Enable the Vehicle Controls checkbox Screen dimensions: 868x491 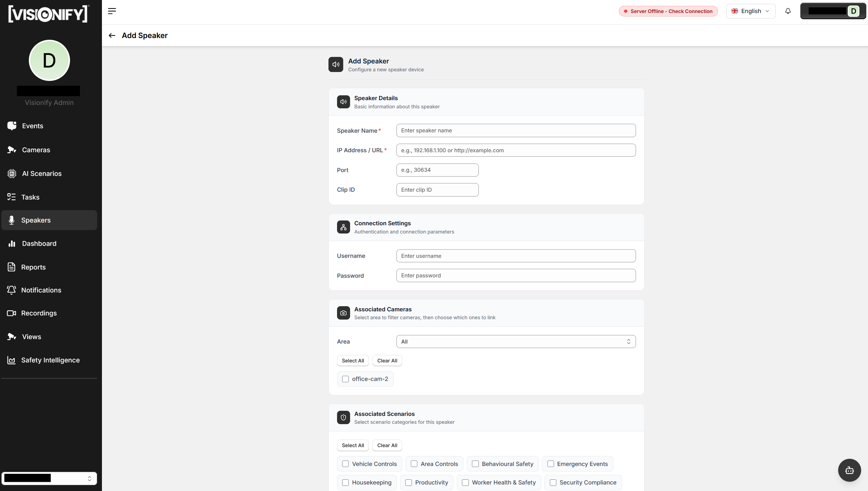[x=345, y=464]
